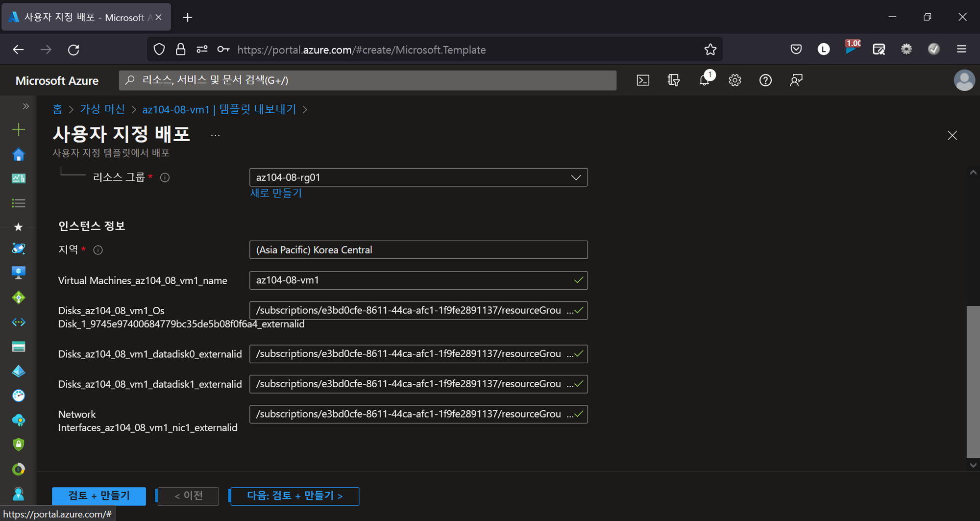Screen dimensions: 980x521
Task: Open the Virtual networks icon in sidebar
Action: (x=19, y=322)
